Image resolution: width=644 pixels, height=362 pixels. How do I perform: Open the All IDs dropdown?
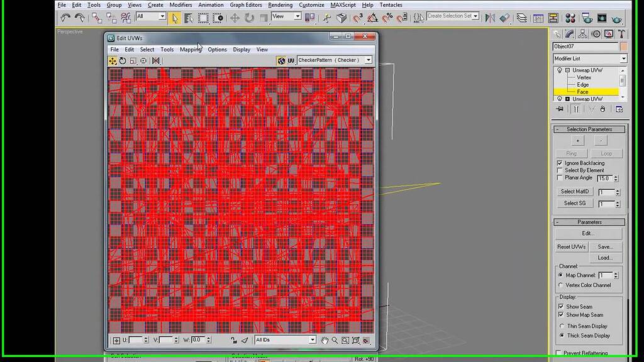(x=312, y=339)
